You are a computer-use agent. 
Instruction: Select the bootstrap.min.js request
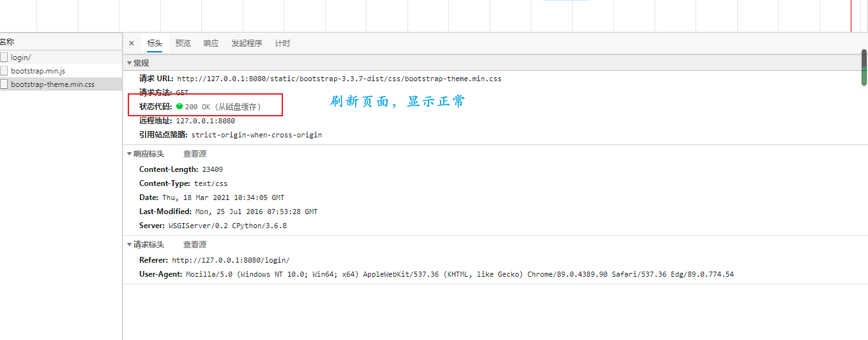[x=61, y=71]
